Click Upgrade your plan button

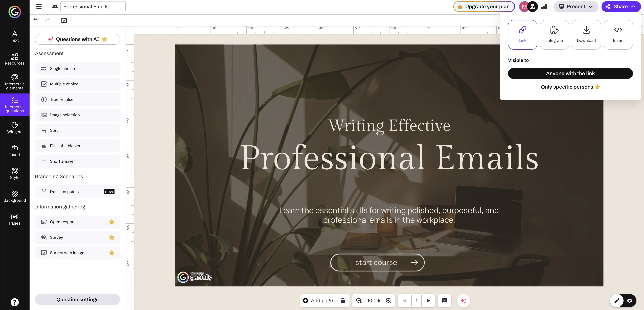click(484, 7)
